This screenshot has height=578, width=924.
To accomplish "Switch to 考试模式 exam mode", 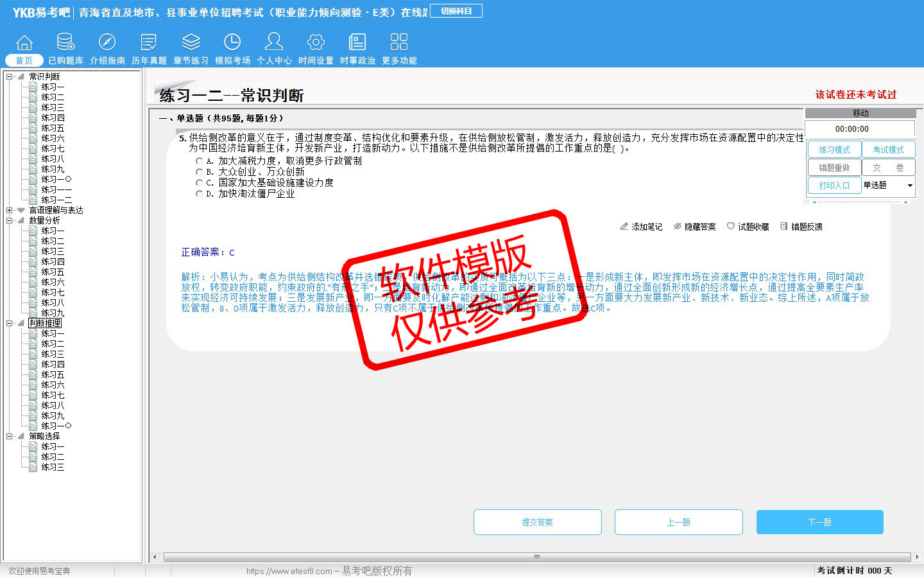I will point(888,150).
